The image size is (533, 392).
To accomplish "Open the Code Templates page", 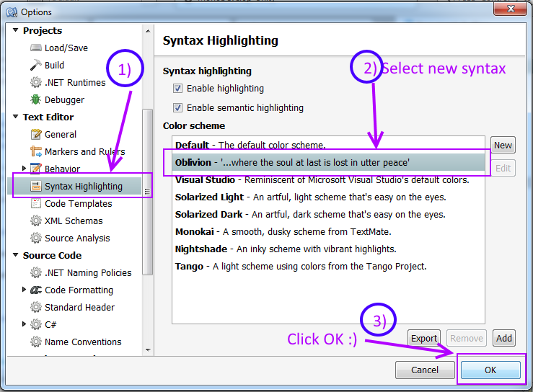I will click(x=79, y=203).
